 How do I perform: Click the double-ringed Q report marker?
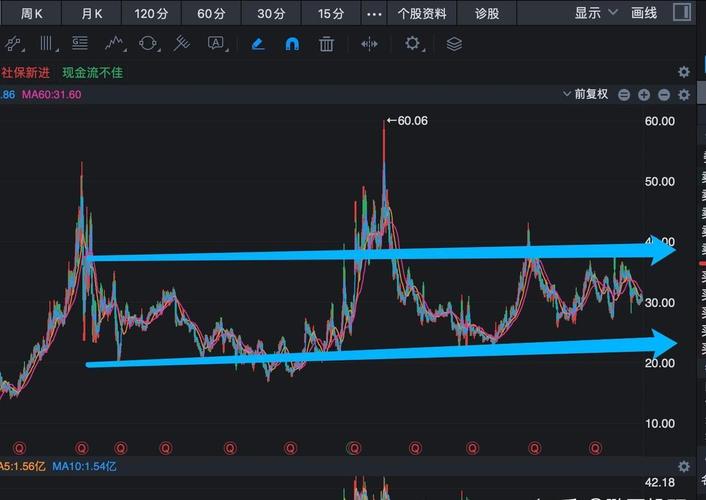pos(354,448)
